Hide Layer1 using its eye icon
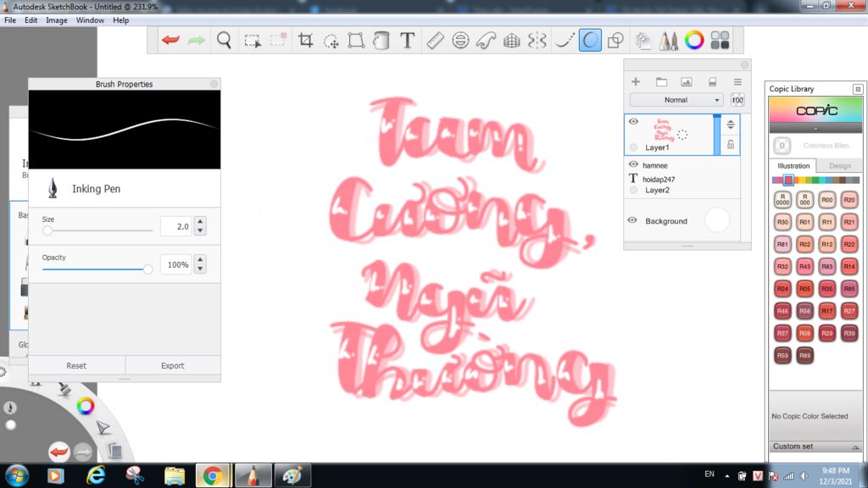868x488 pixels. coord(633,121)
